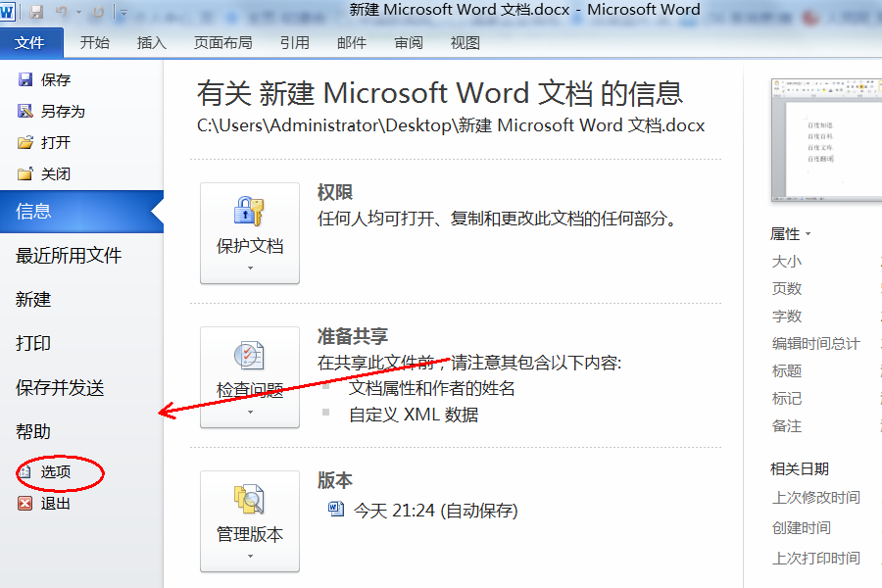This screenshot has width=882, height=588.
Task: Expand the 检查问题 dropdown arrow
Action: click(x=250, y=413)
